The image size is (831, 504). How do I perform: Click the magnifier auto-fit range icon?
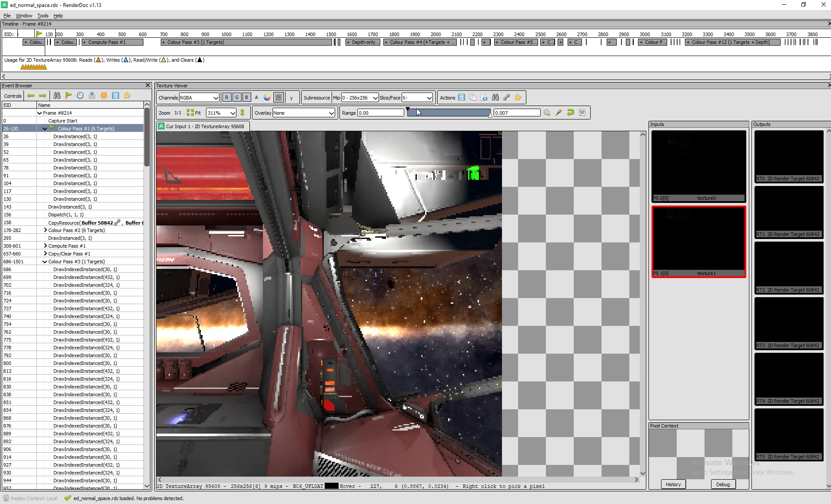(547, 113)
